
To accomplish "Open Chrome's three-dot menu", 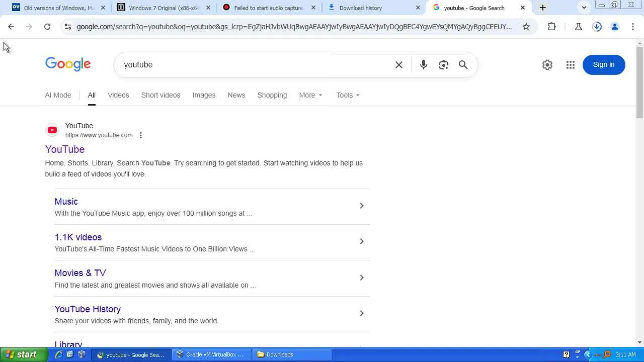I will tap(633, 27).
